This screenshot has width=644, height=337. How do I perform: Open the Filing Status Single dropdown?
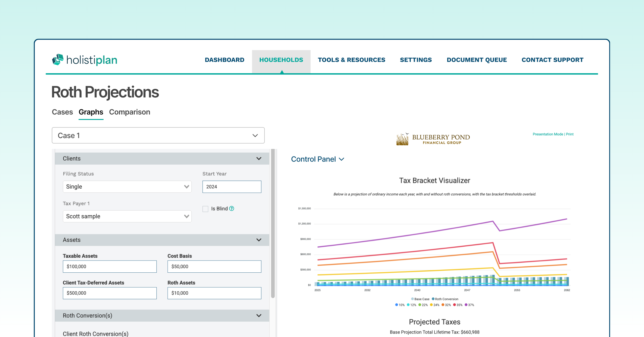[x=127, y=187]
